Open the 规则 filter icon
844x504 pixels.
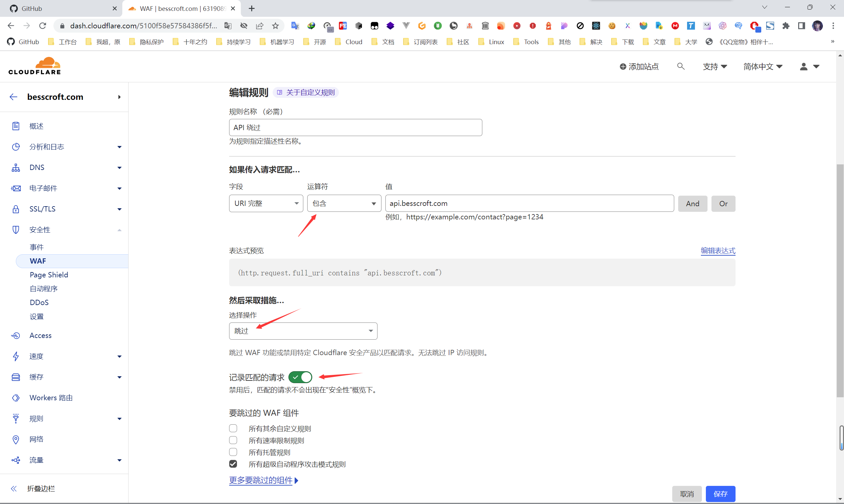tap(15, 418)
